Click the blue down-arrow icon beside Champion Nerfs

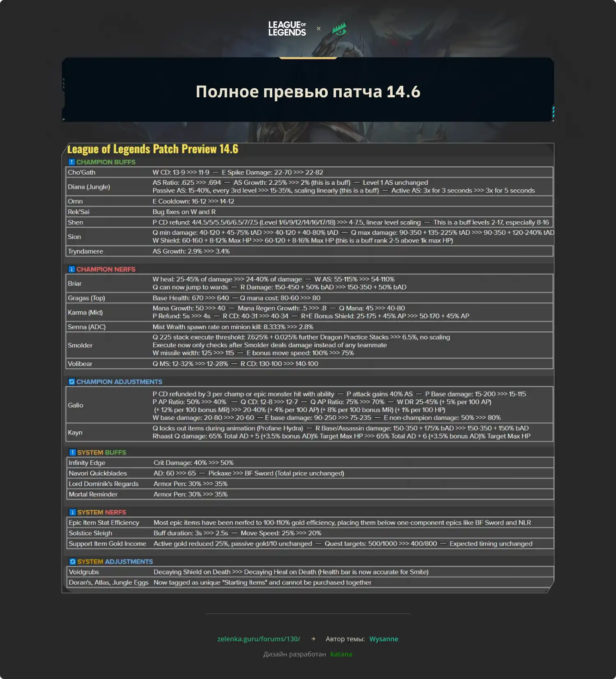(71, 269)
